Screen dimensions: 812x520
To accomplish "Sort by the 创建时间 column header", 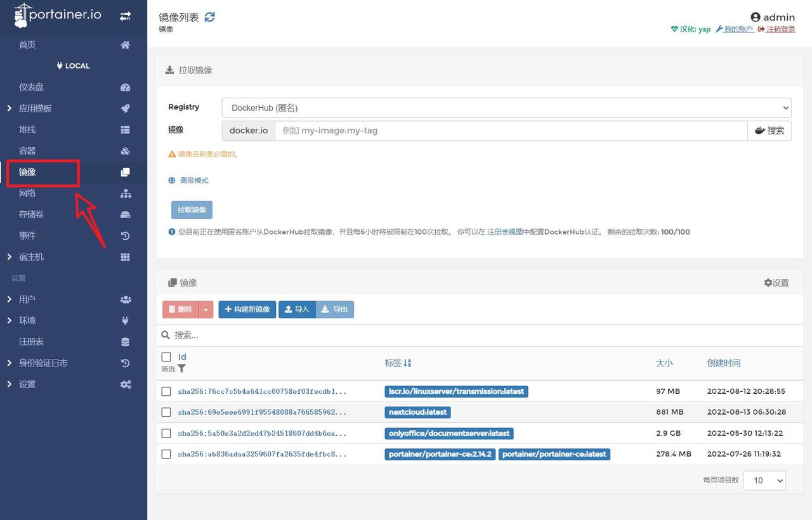I will tap(724, 363).
